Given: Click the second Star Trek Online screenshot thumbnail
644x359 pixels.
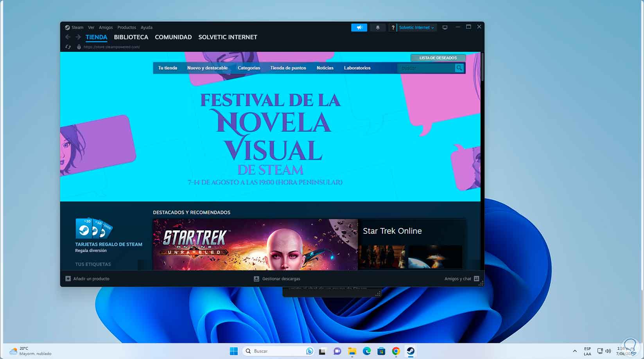Looking at the screenshot, I should (435, 257).
